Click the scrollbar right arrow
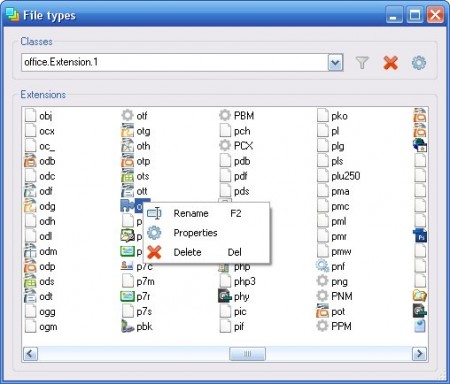This screenshot has height=384, width=450. click(x=419, y=354)
